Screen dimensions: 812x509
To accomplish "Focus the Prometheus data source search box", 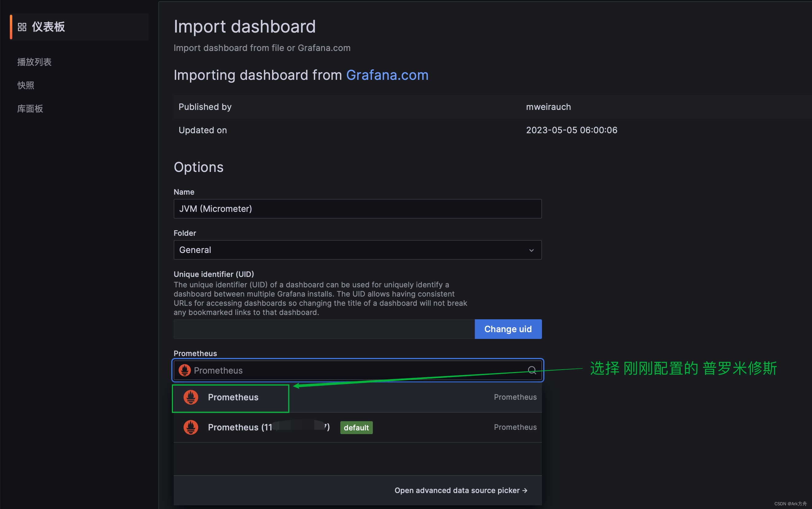I will (x=358, y=370).
